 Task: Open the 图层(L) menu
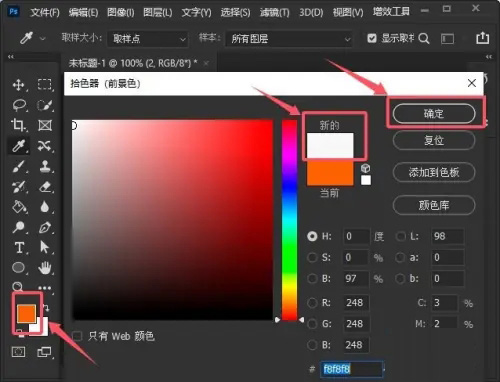(158, 13)
